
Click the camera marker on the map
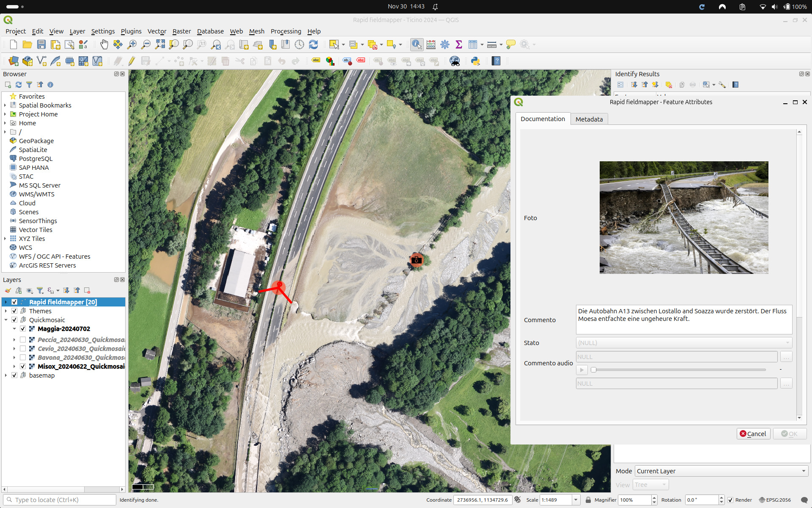point(417,260)
